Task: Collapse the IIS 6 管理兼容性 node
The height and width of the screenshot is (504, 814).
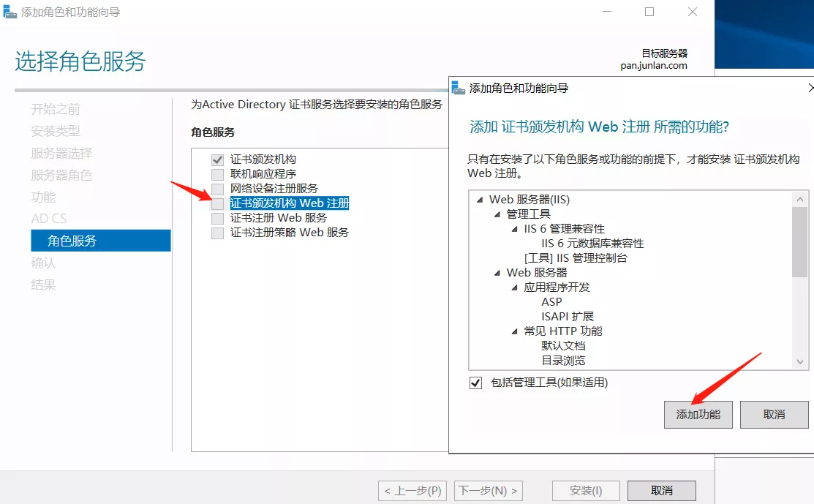Action: [x=515, y=229]
